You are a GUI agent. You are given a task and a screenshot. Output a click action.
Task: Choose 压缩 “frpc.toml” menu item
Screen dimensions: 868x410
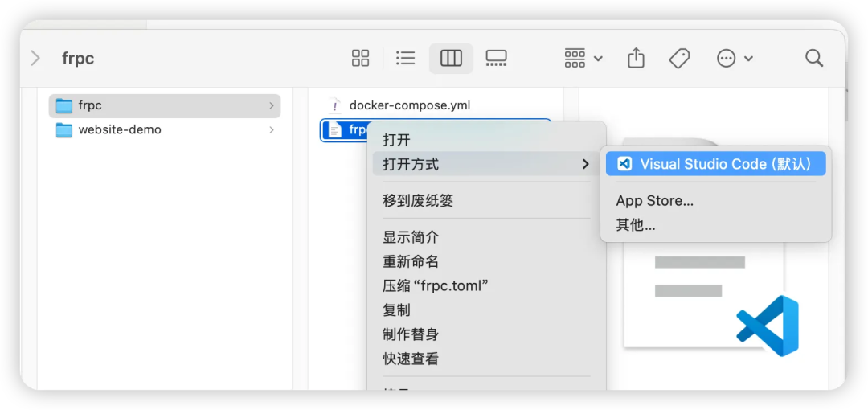pyautogui.click(x=486, y=286)
